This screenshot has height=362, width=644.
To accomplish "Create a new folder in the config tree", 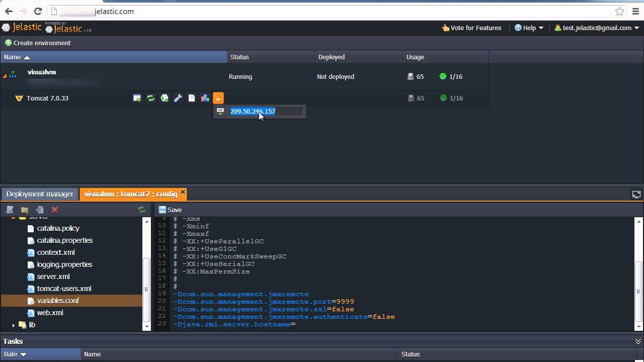I will pyautogui.click(x=24, y=210).
